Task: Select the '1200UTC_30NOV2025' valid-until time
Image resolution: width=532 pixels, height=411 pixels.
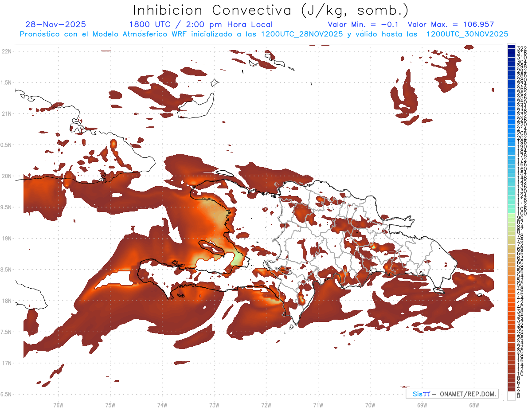Action: (x=467, y=34)
